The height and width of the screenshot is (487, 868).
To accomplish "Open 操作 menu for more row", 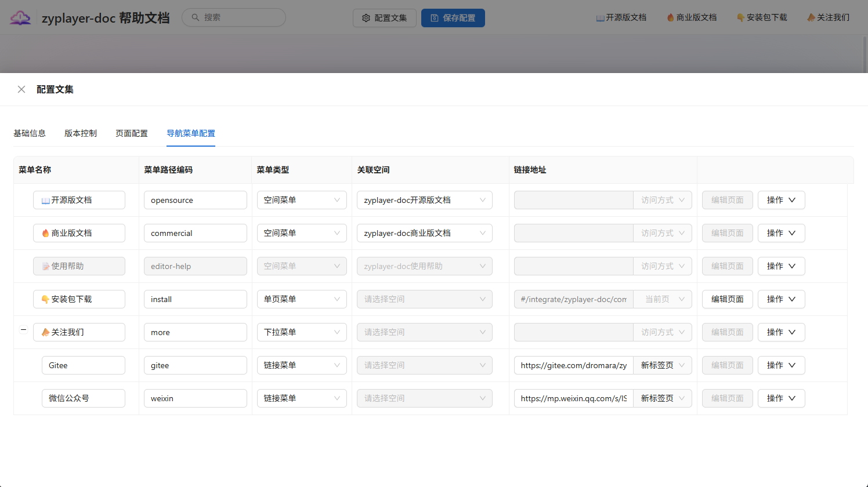I will pyautogui.click(x=781, y=332).
